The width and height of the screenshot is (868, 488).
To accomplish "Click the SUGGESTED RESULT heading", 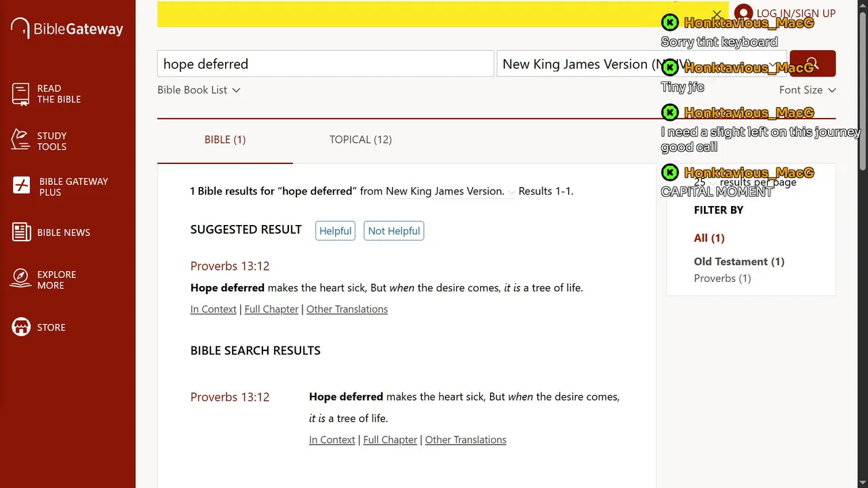I will click(x=246, y=229).
